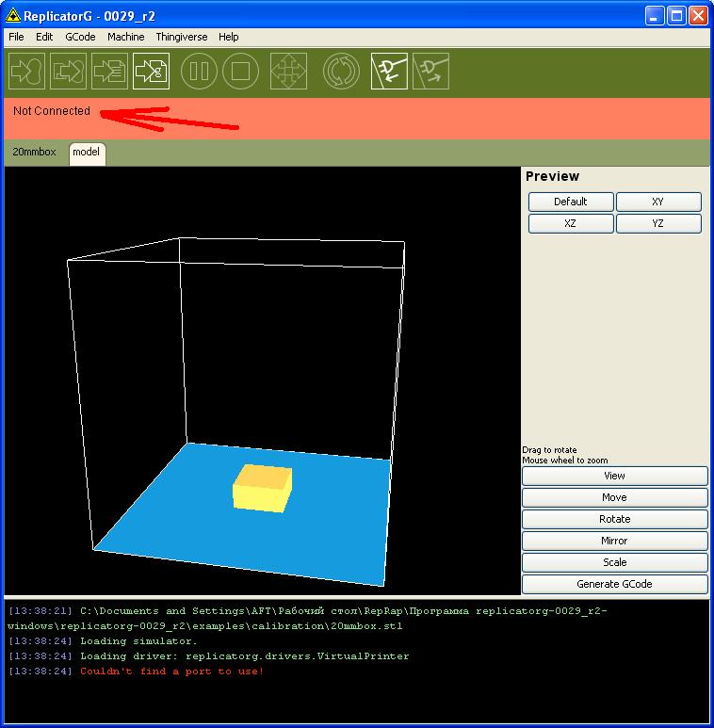Switch to the 20mmbox tab

[x=34, y=153]
